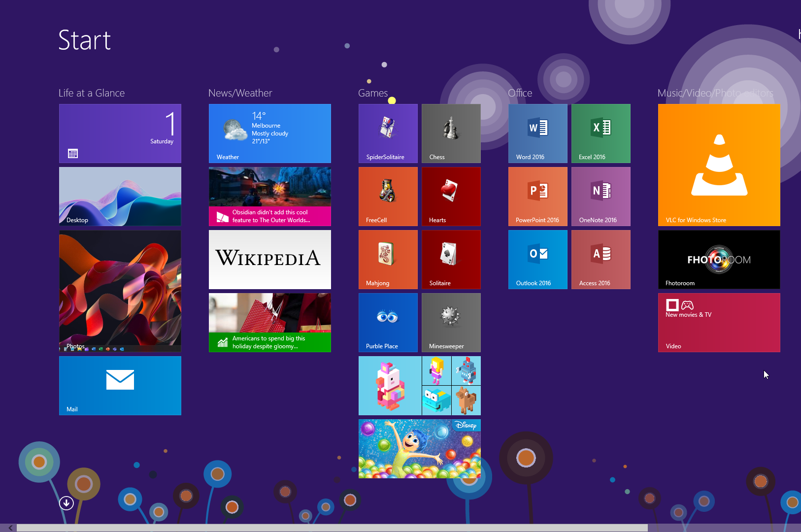Open PowerPoint 2016 tile
The image size is (801, 532).
tap(537, 196)
